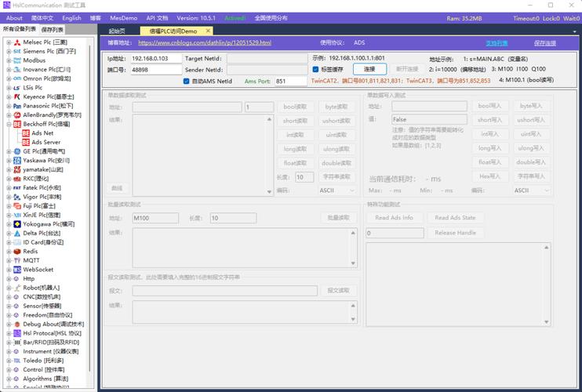This screenshot has height=392, width=582.
Task: Expand the Melsec Plc tree node
Action: click(x=9, y=42)
